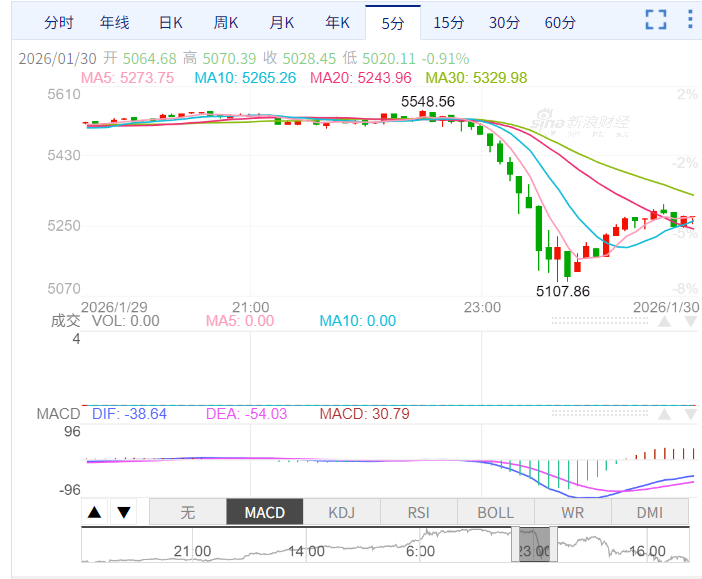Image resolution: width=702 pixels, height=579 pixels.
Task: Select the BOLL indicator button
Action: 496,512
